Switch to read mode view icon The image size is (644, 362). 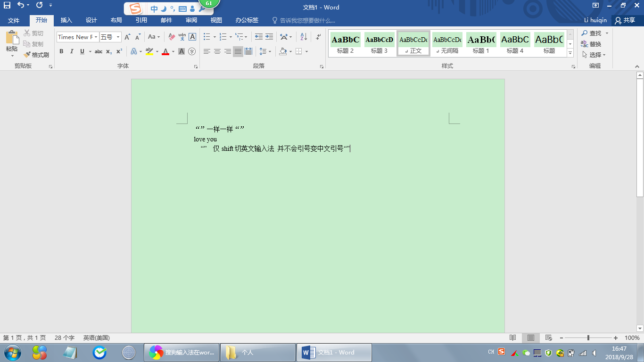513,338
